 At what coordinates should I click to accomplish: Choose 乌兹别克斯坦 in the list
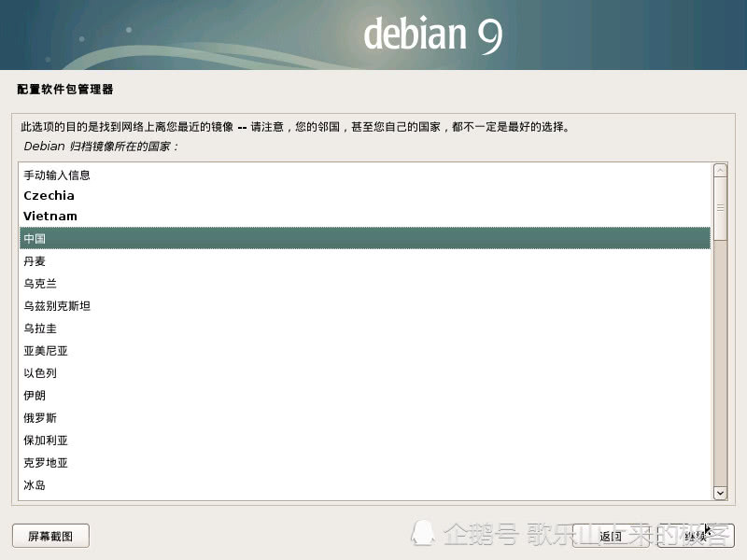point(365,306)
